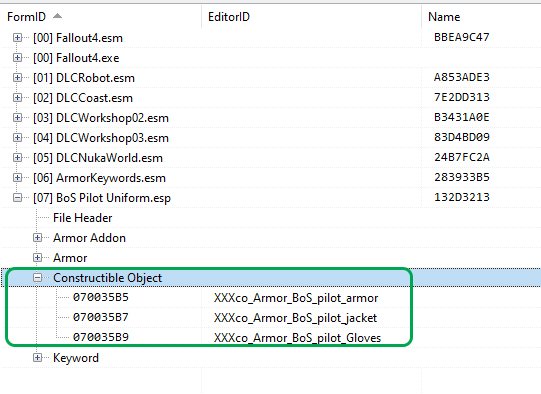Click the A853ADE3 value
The image size is (541, 394).
[462, 77]
